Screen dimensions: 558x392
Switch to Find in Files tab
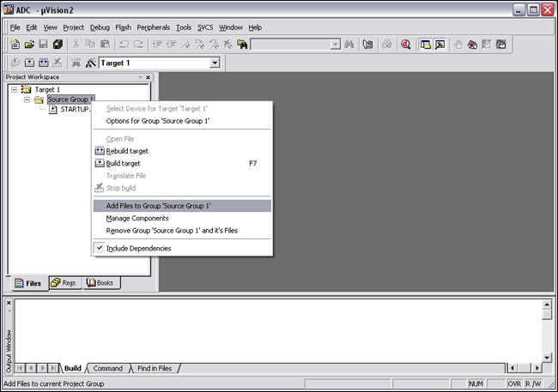tap(155, 369)
